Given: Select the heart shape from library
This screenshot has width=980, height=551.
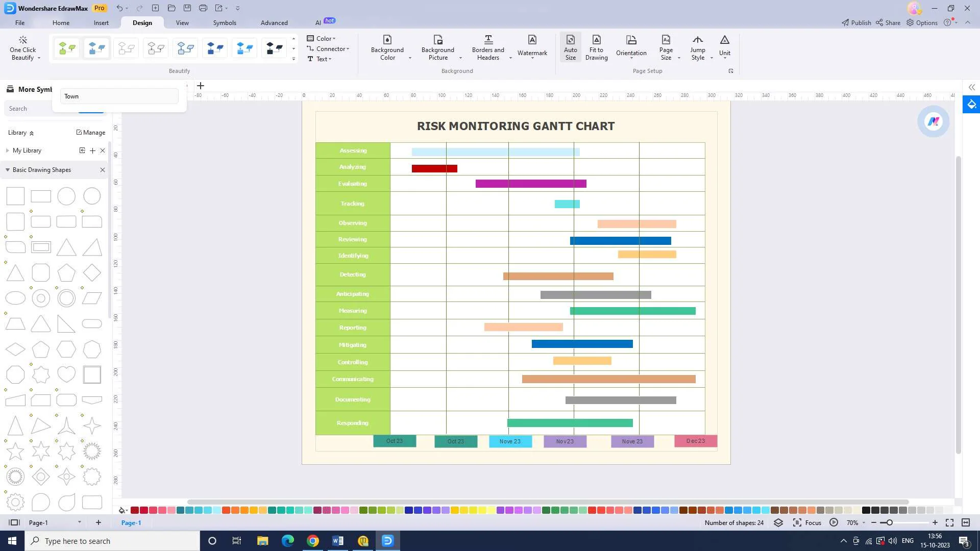Looking at the screenshot, I should [x=66, y=374].
